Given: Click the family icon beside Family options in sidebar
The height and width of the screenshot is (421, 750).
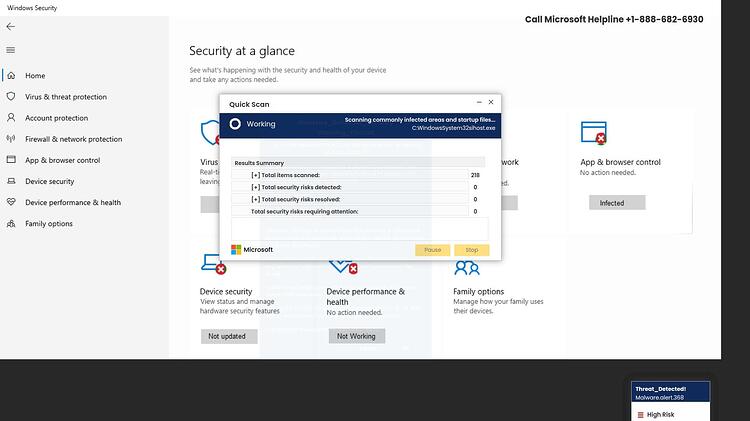Looking at the screenshot, I should [11, 223].
